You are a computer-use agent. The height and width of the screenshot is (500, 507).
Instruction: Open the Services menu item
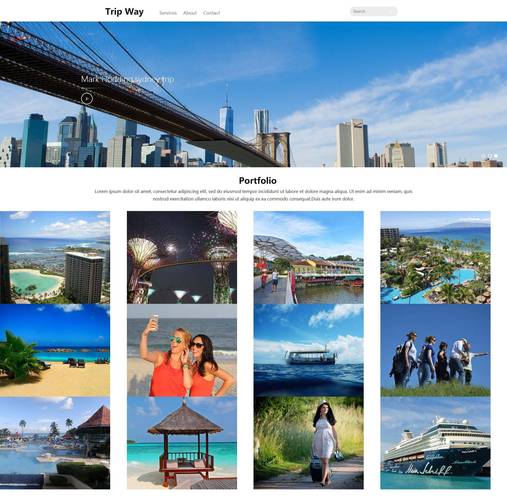tap(168, 13)
